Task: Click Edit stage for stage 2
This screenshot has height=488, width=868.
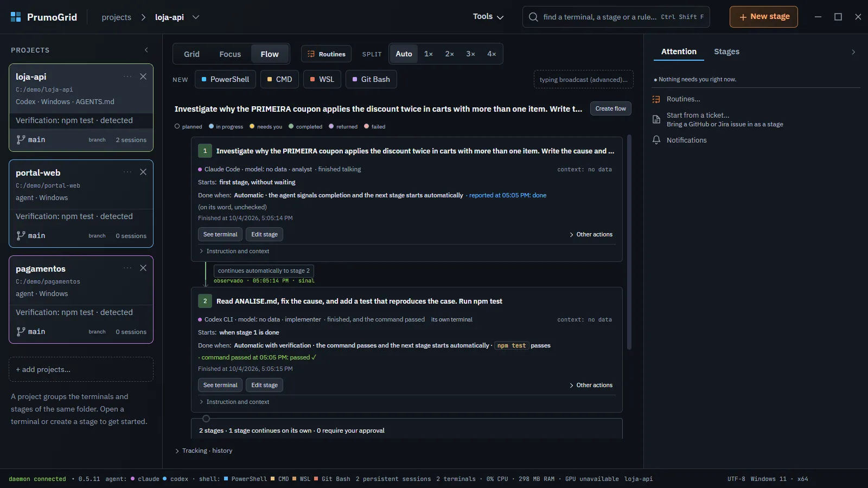Action: [x=264, y=385]
